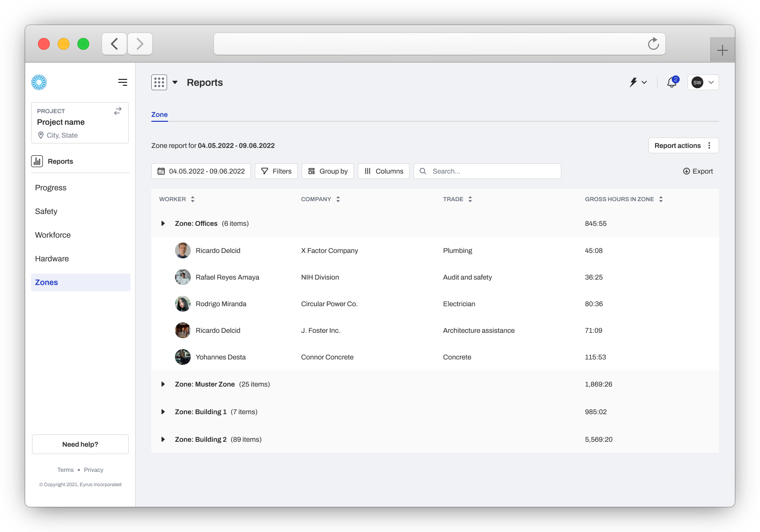Open the new browser tab plus button
This screenshot has width=760, height=532.
pyautogui.click(x=722, y=50)
